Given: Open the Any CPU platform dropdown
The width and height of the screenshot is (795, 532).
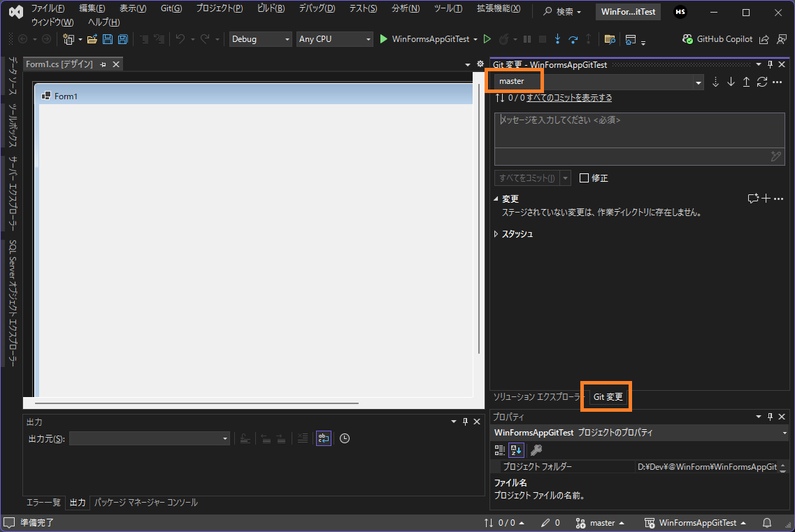Looking at the screenshot, I should pyautogui.click(x=334, y=39).
